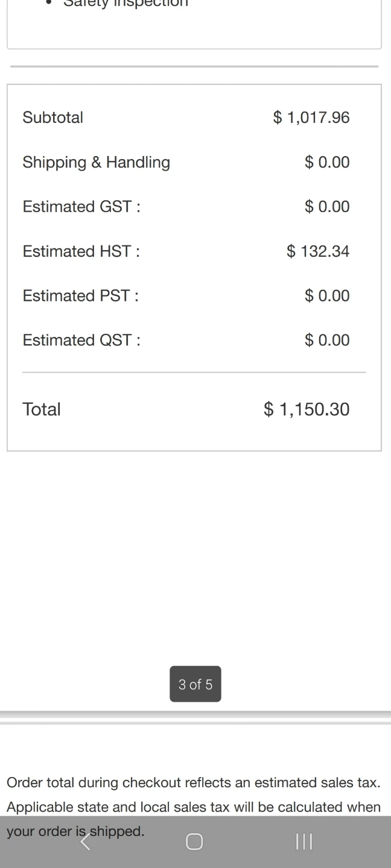Select the Estimated GST label
The image size is (391, 868).
click(81, 207)
